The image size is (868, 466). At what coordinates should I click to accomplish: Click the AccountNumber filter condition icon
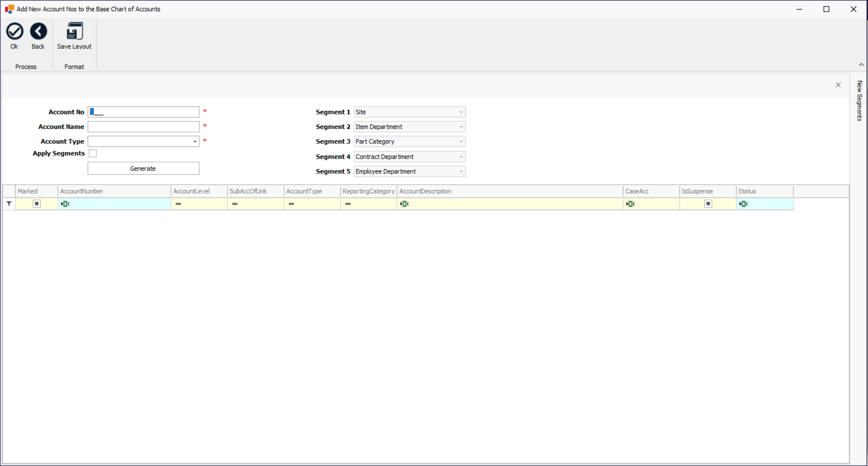65,204
